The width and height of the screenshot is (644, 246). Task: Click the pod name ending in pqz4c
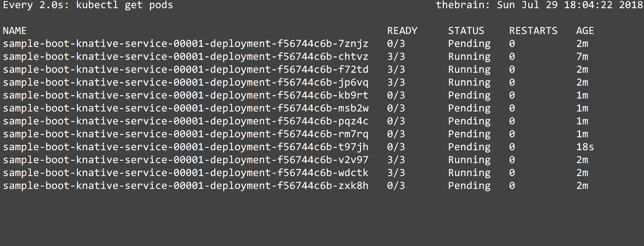click(x=186, y=121)
